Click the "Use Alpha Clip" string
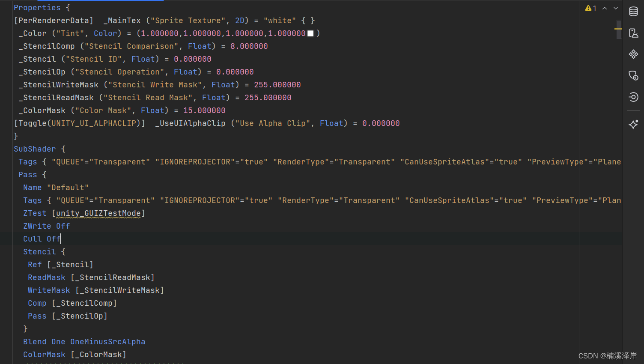The image size is (644, 364). click(273, 123)
